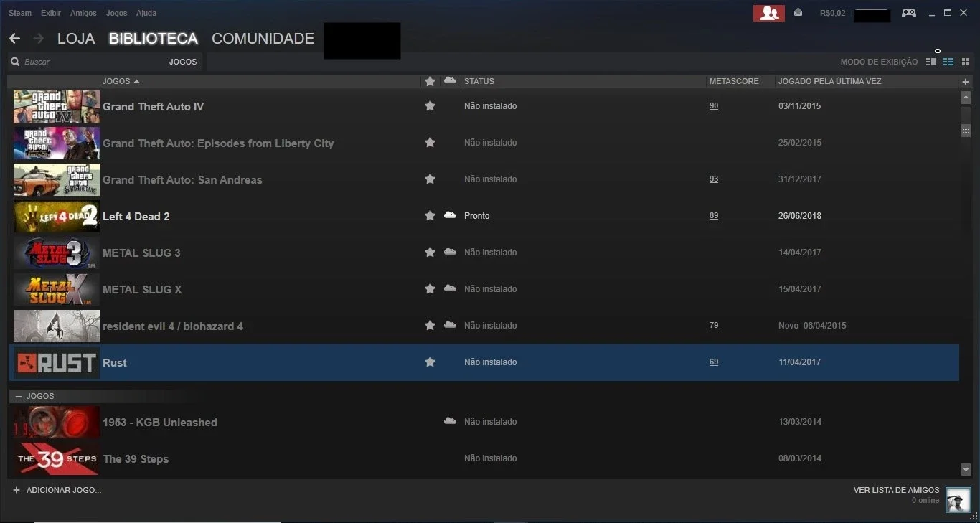This screenshot has width=980, height=523.
Task: Toggle favorite star for San Andreas
Action: pyautogui.click(x=430, y=179)
